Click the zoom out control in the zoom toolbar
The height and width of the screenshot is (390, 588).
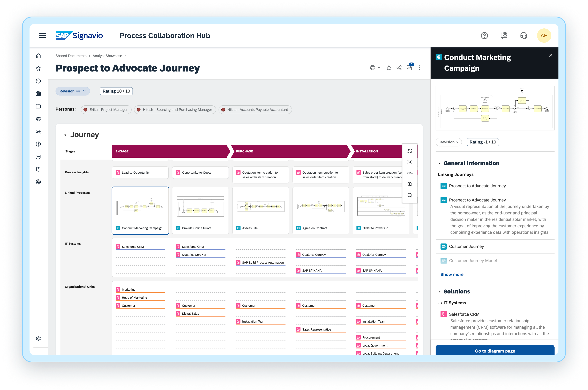point(410,195)
